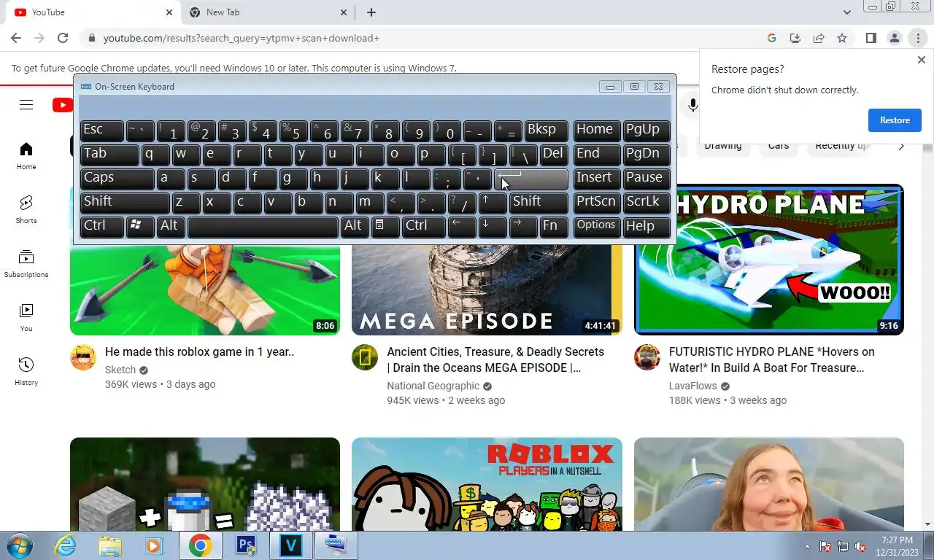The height and width of the screenshot is (560, 934).
Task: Open History in YouTube sidebar
Action: point(26,372)
